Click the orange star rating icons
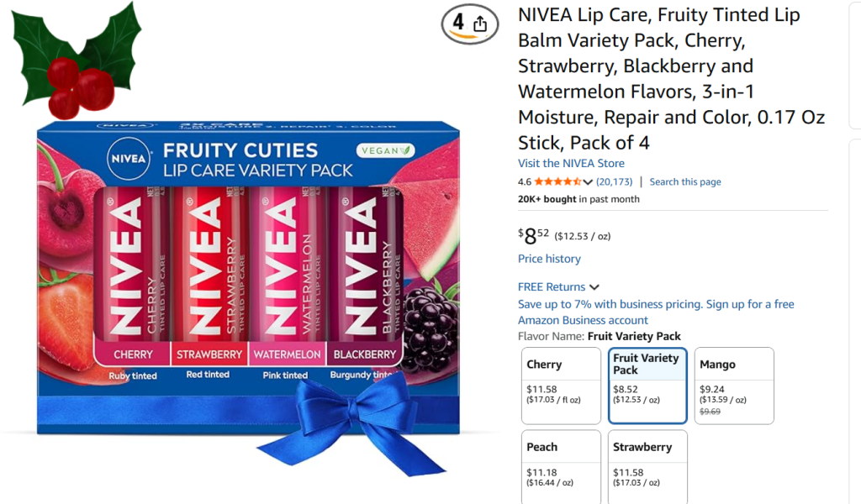Screen dimensions: 861x504 coord(557,181)
